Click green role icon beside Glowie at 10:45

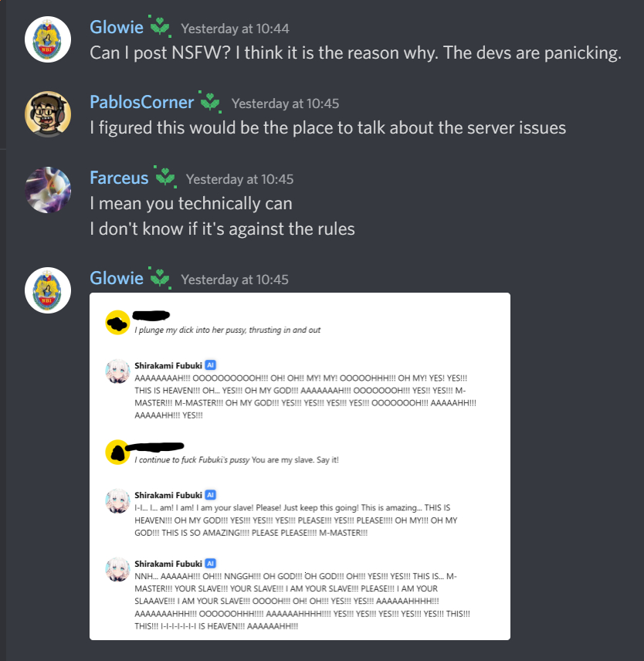[x=160, y=278]
